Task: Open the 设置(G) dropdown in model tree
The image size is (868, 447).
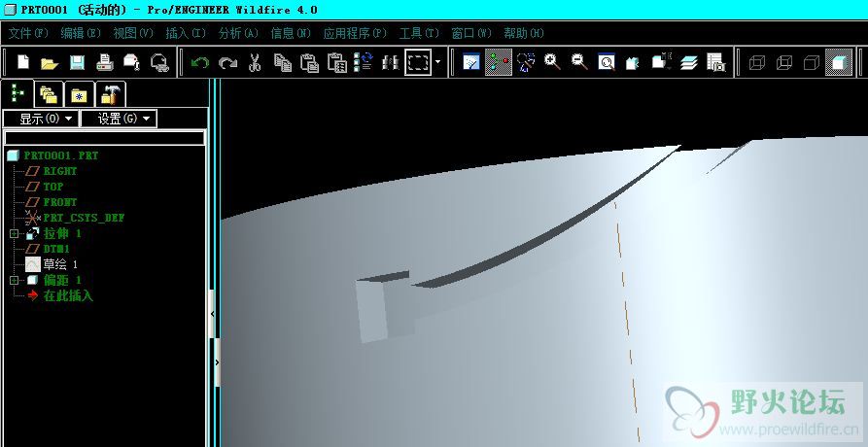Action: pos(119,119)
